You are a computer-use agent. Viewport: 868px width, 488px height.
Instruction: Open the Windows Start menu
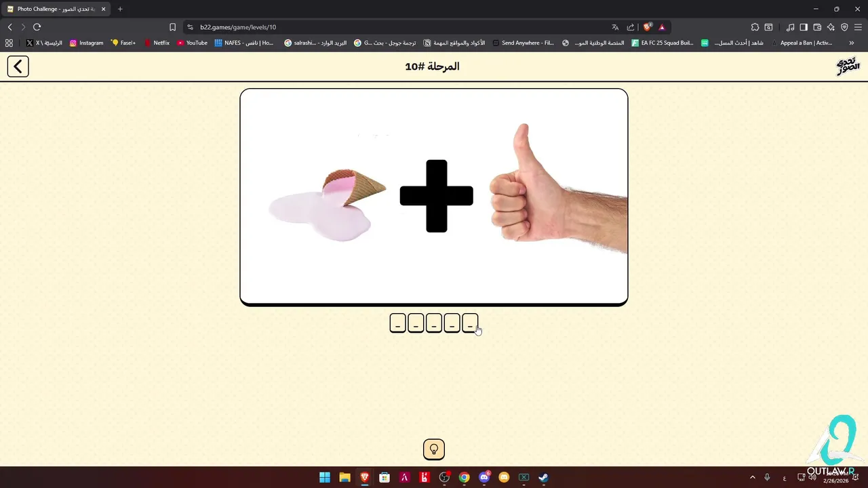[x=325, y=477]
